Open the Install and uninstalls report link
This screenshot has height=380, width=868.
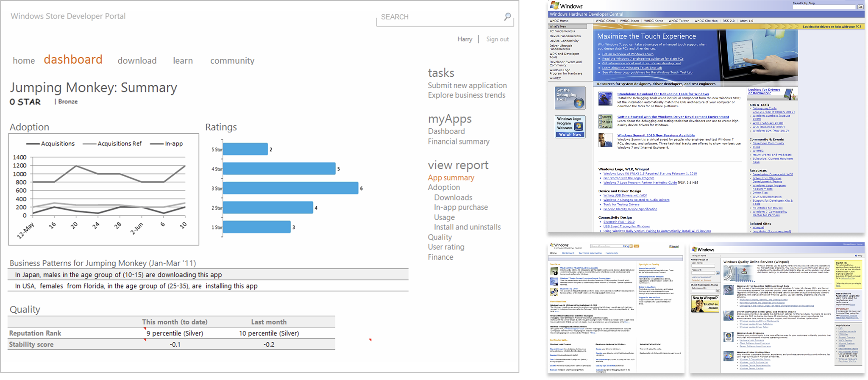point(467,227)
